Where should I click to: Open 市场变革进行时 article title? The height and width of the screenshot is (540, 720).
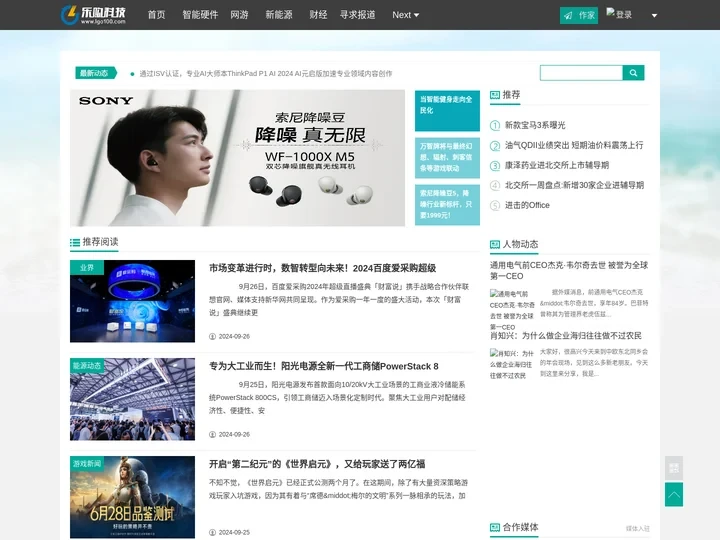[322, 268]
